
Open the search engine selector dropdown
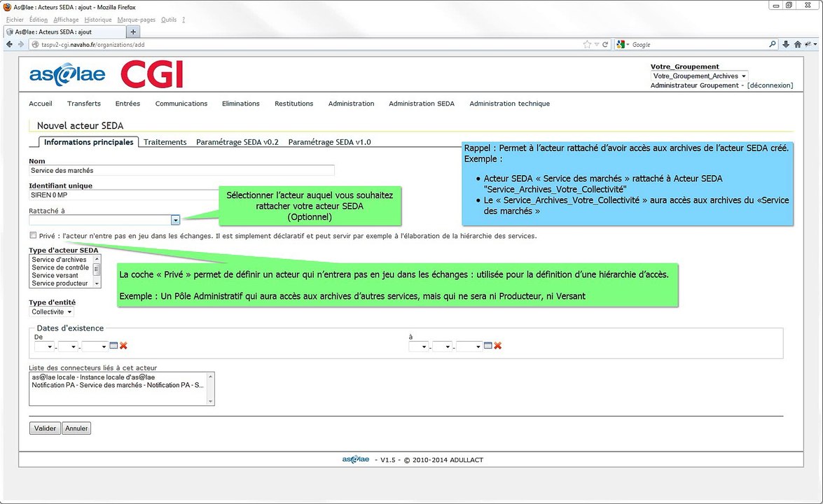pos(623,45)
